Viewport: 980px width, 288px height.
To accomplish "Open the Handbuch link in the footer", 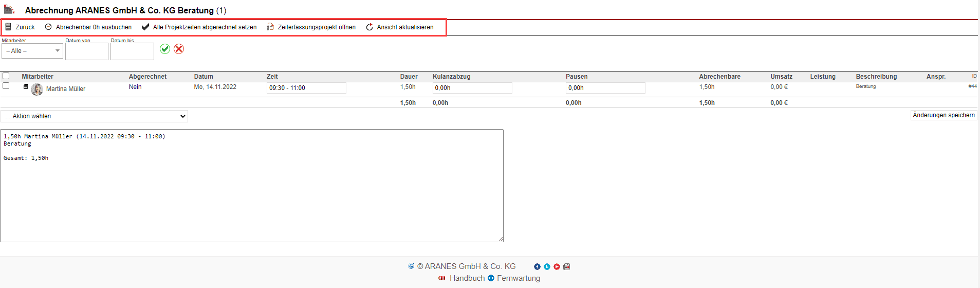I will click(467, 278).
